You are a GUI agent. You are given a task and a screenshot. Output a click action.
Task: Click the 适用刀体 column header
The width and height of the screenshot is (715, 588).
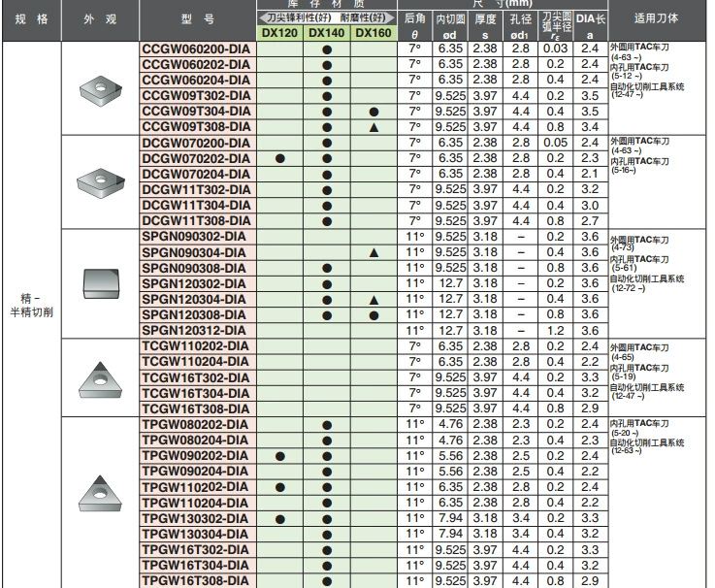(656, 18)
